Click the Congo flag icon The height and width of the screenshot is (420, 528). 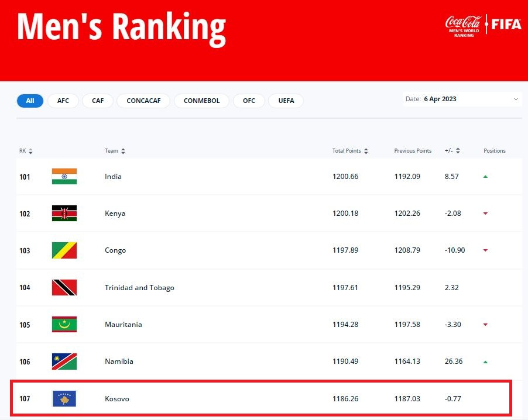(x=64, y=250)
